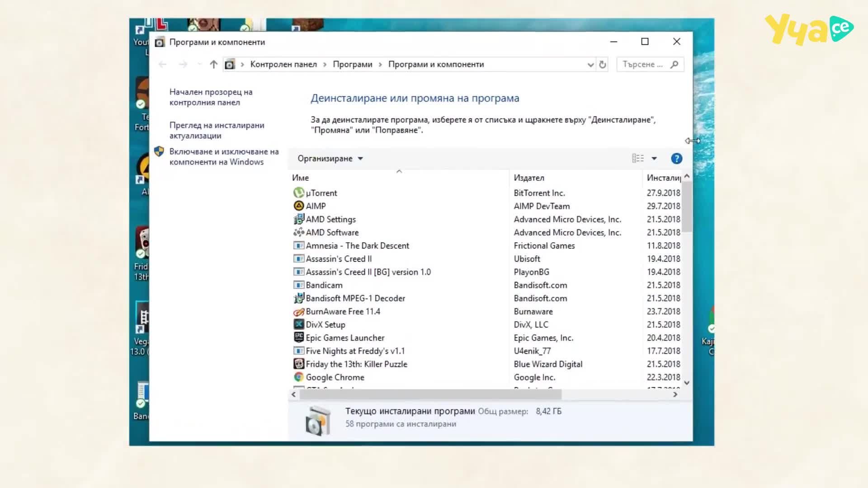Go to Контролен панел in the breadcrumb
Screen dimensions: 868x488
pos(283,65)
